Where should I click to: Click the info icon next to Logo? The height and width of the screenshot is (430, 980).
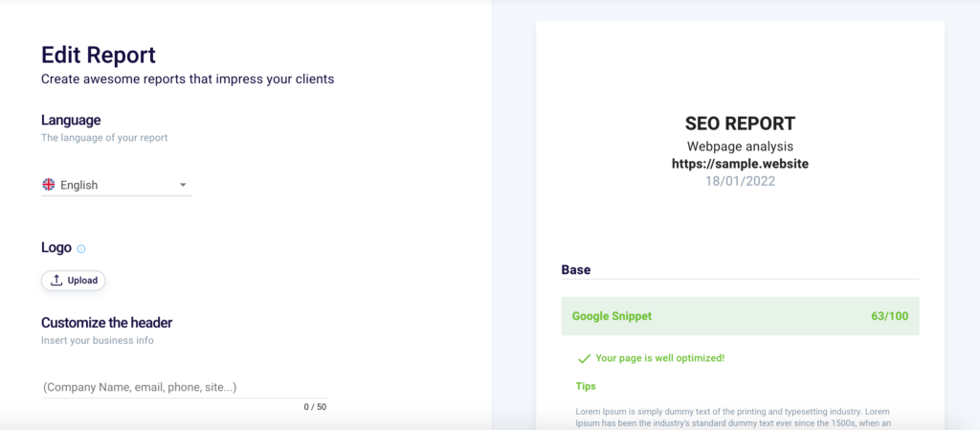[x=81, y=249]
